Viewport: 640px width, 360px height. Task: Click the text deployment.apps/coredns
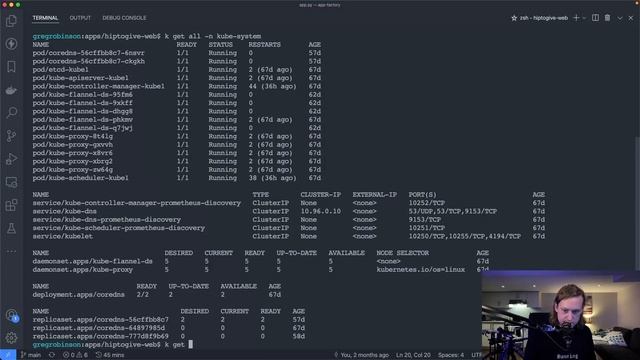coord(78,294)
